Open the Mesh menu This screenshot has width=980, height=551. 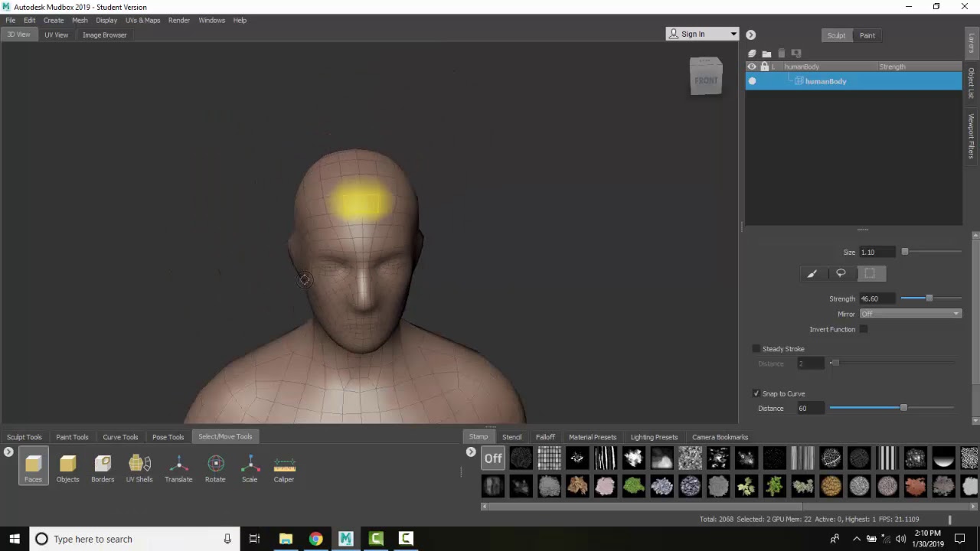[x=80, y=20]
